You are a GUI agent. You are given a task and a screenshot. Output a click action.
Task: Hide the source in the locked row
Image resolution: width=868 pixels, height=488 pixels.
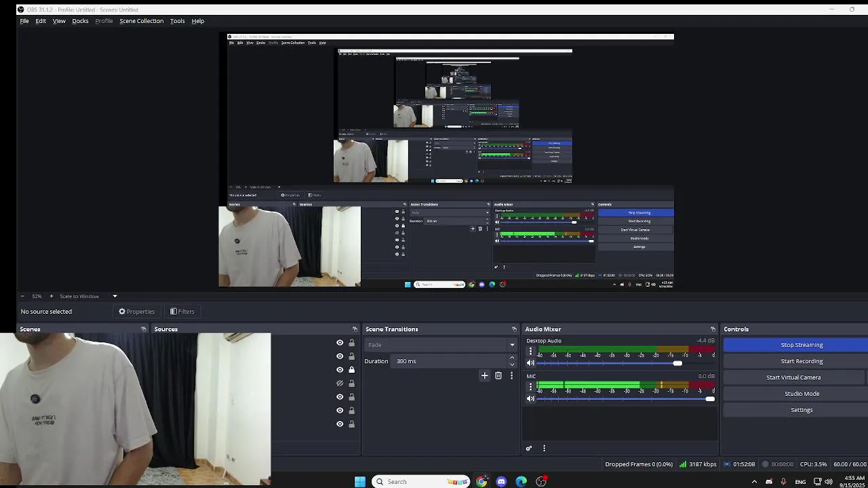[x=340, y=369]
